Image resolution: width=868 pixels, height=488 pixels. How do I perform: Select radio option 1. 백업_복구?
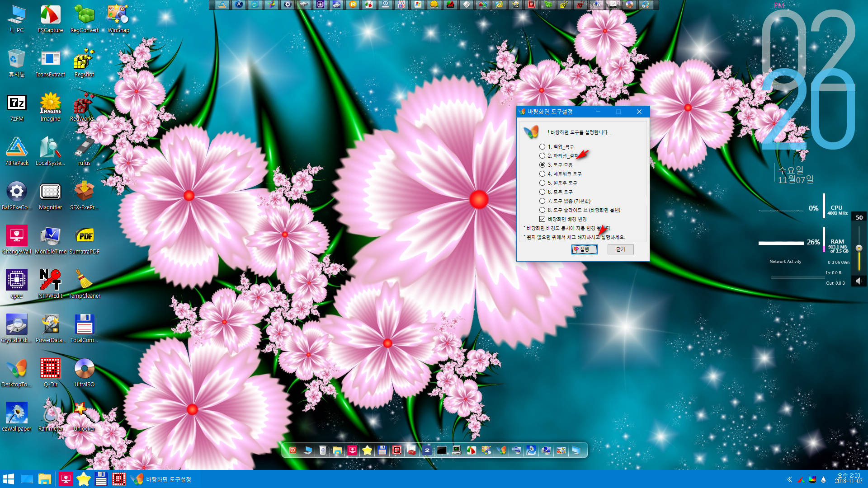coord(557,147)
